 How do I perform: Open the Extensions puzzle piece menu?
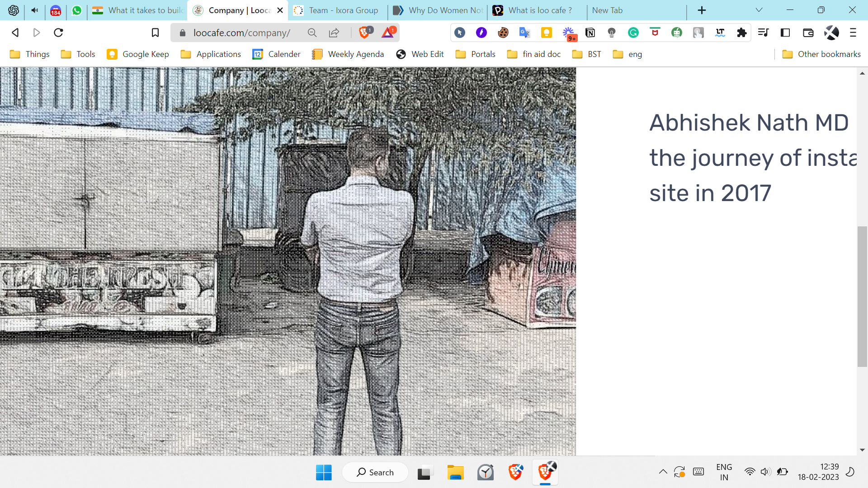click(741, 33)
